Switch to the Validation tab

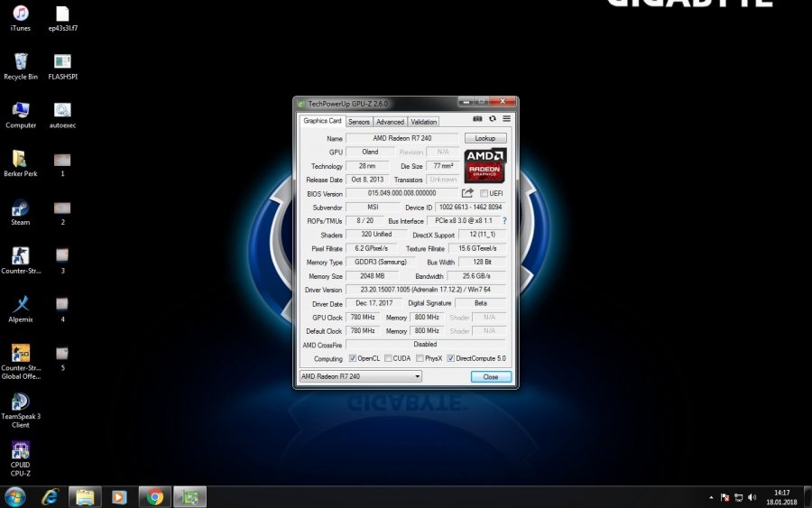tap(424, 122)
